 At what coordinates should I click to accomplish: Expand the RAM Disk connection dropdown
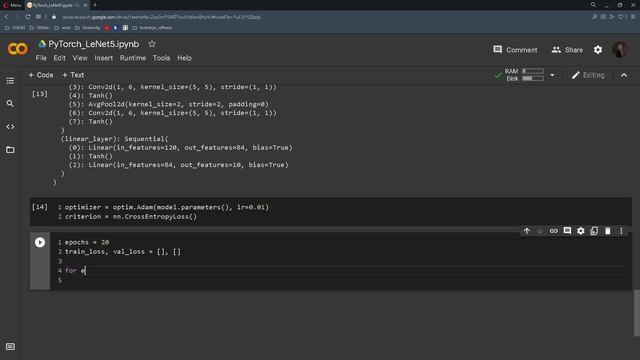(x=552, y=75)
